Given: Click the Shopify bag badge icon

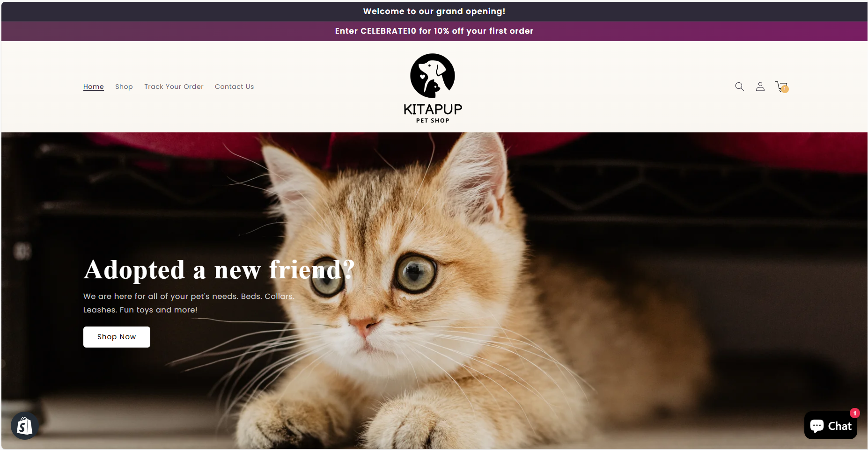Looking at the screenshot, I should click(24, 426).
